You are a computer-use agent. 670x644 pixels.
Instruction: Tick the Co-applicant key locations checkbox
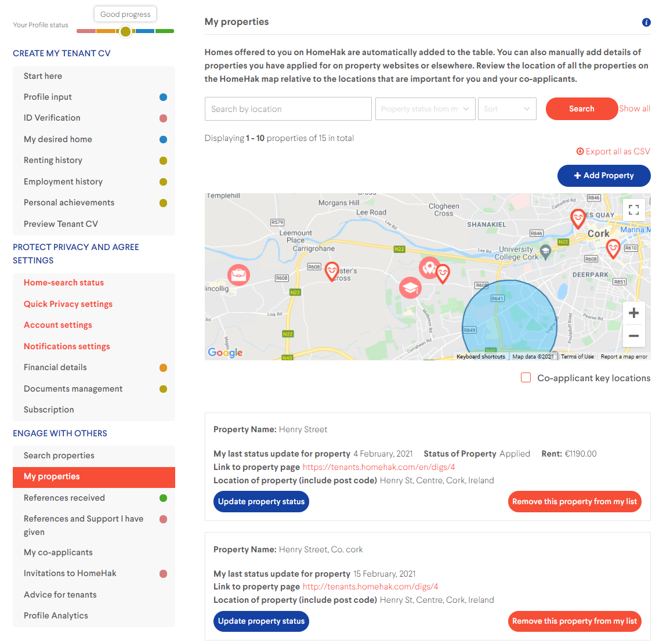(x=526, y=378)
